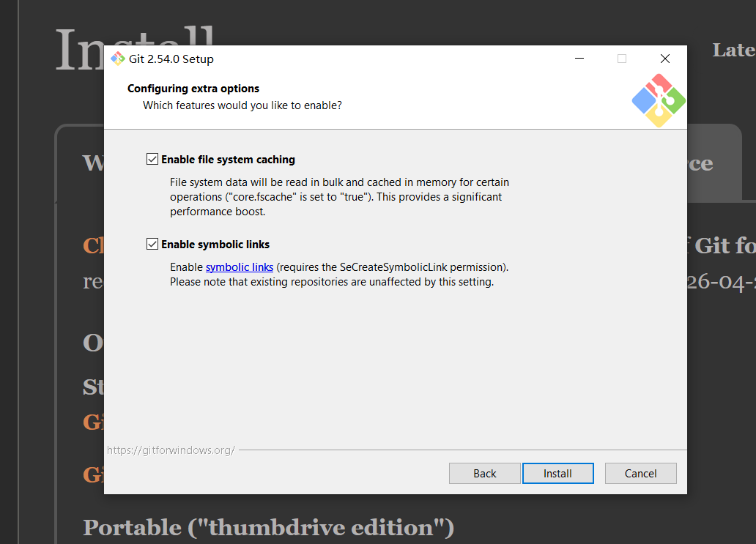Click the Enable symbolic links label

click(x=215, y=245)
